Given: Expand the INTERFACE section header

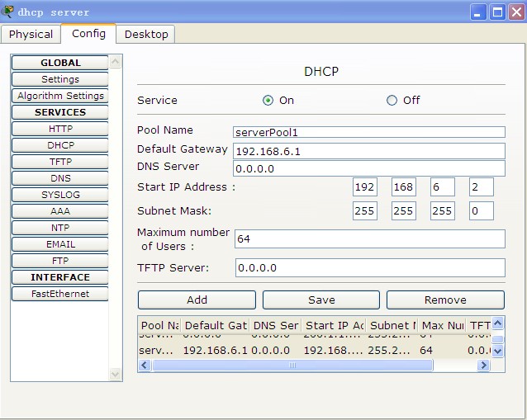Looking at the screenshot, I should [60, 277].
